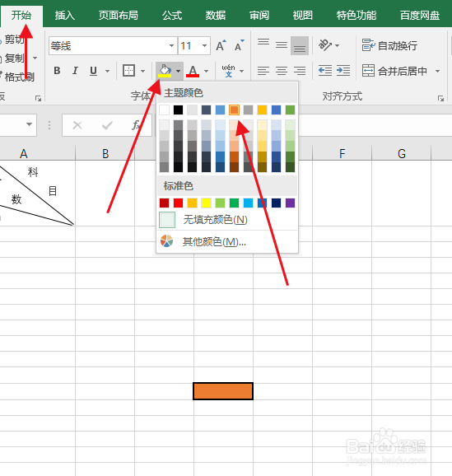
Task: Expand fill color dropdown arrow
Action: coord(178,71)
